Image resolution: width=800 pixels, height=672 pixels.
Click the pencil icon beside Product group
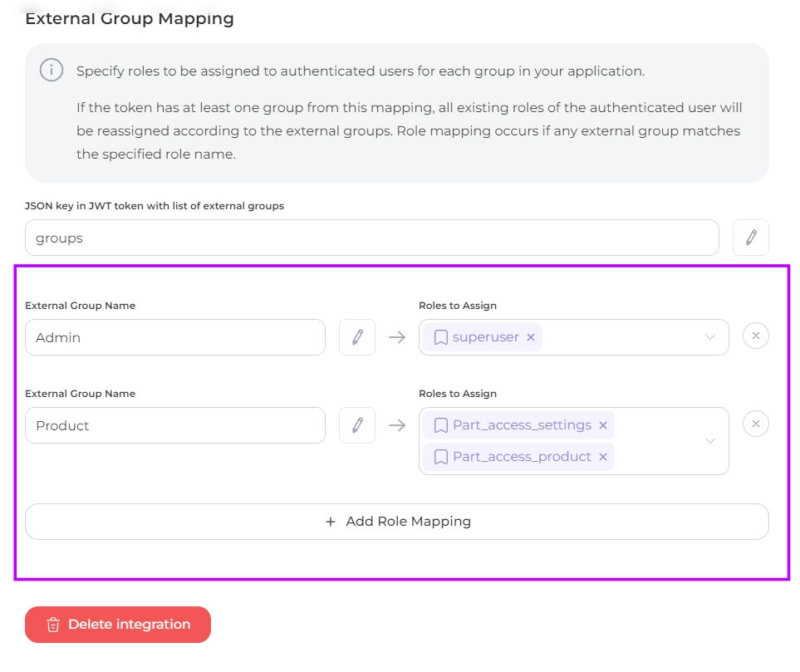coord(357,425)
